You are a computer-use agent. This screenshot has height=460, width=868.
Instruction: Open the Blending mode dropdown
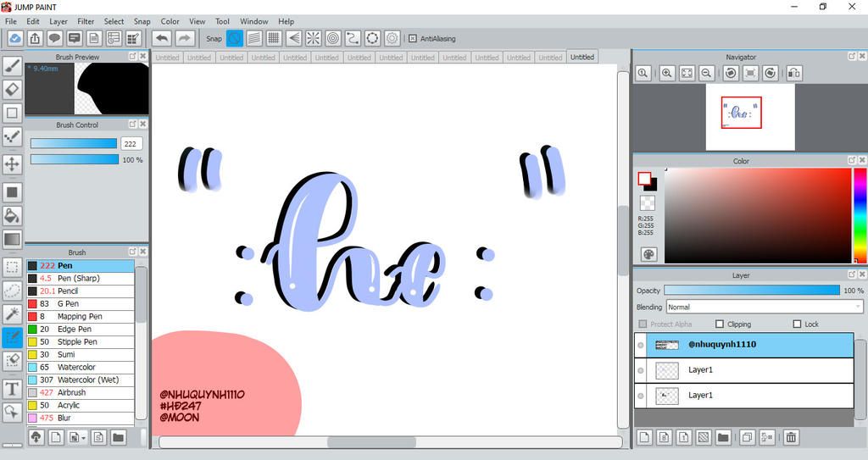(765, 307)
